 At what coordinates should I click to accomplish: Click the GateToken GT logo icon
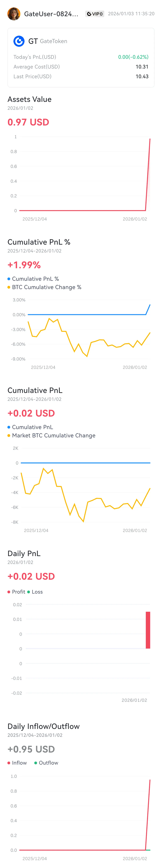(x=19, y=41)
